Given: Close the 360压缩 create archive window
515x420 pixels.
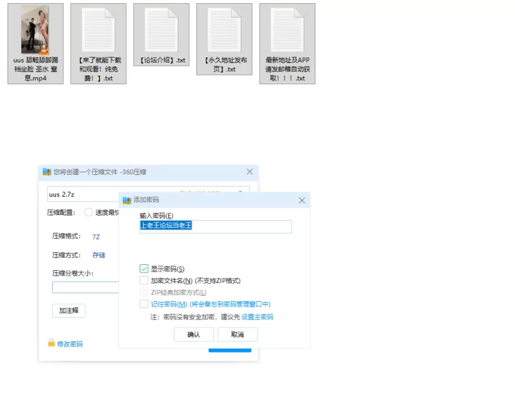Looking at the screenshot, I should click(x=250, y=172).
